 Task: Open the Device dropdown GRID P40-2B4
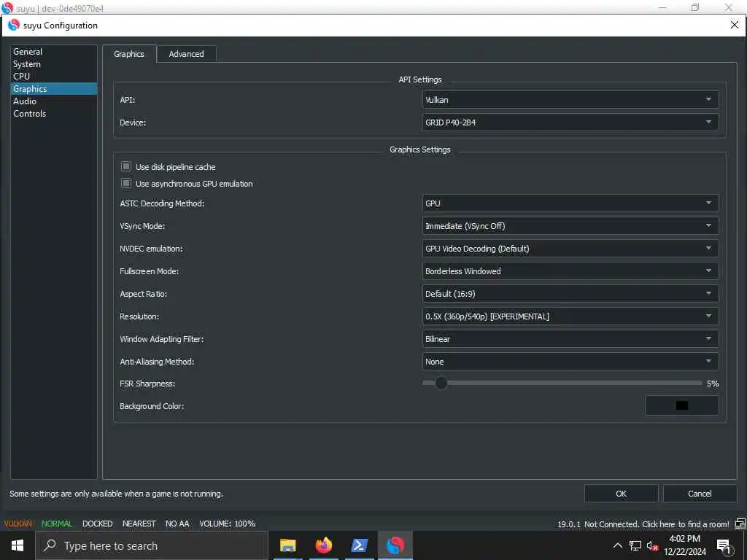click(570, 122)
